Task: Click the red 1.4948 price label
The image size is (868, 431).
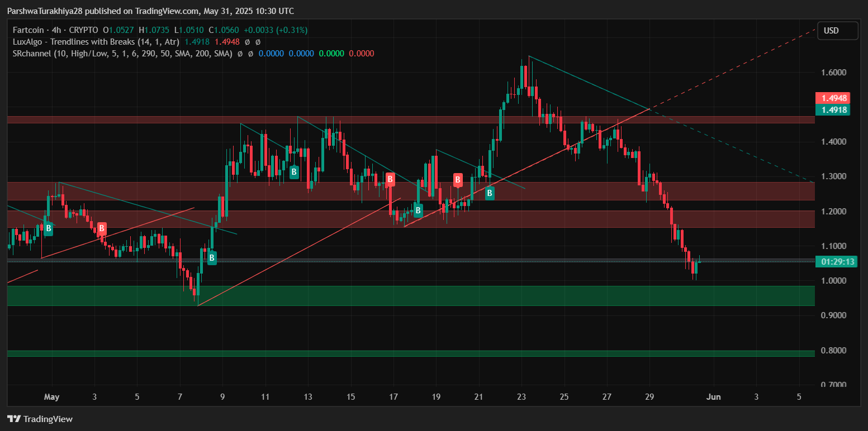Action: point(832,98)
